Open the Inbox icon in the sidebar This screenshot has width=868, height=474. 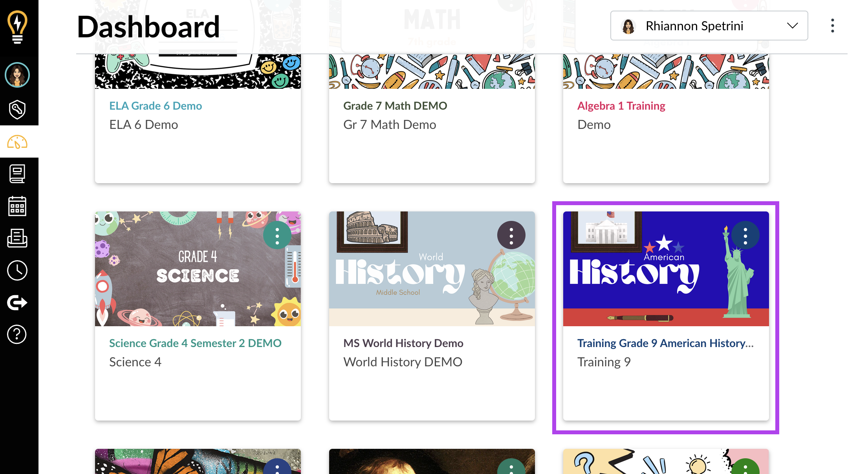pyautogui.click(x=17, y=238)
